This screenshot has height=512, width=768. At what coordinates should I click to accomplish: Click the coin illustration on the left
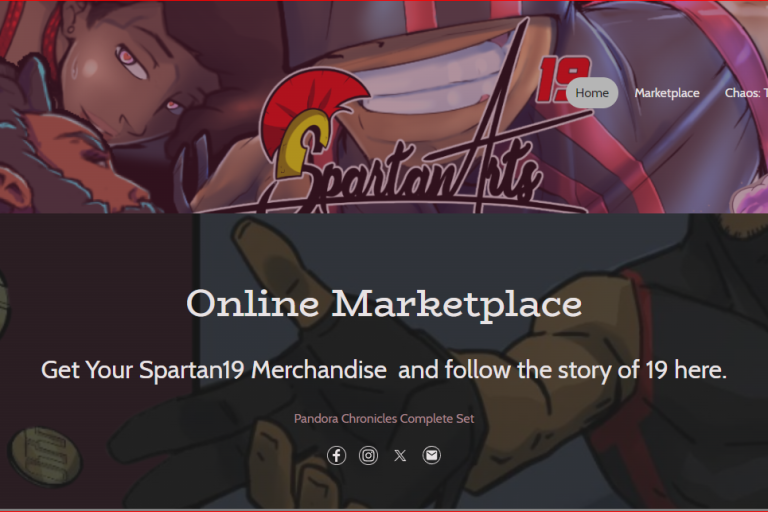tap(45, 457)
